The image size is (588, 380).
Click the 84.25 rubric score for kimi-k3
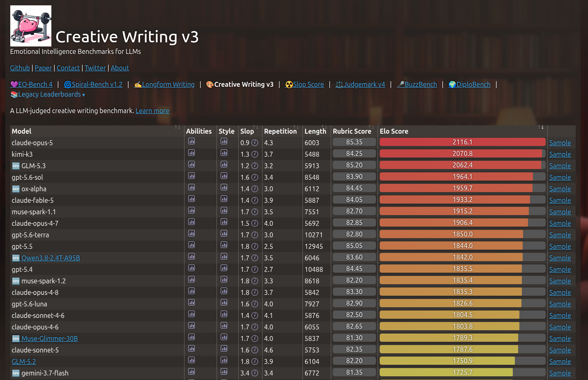[354, 153]
